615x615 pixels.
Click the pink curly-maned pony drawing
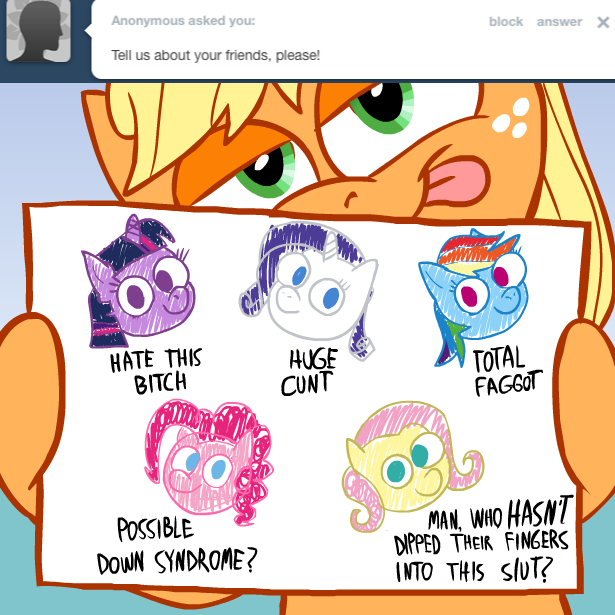click(x=209, y=460)
